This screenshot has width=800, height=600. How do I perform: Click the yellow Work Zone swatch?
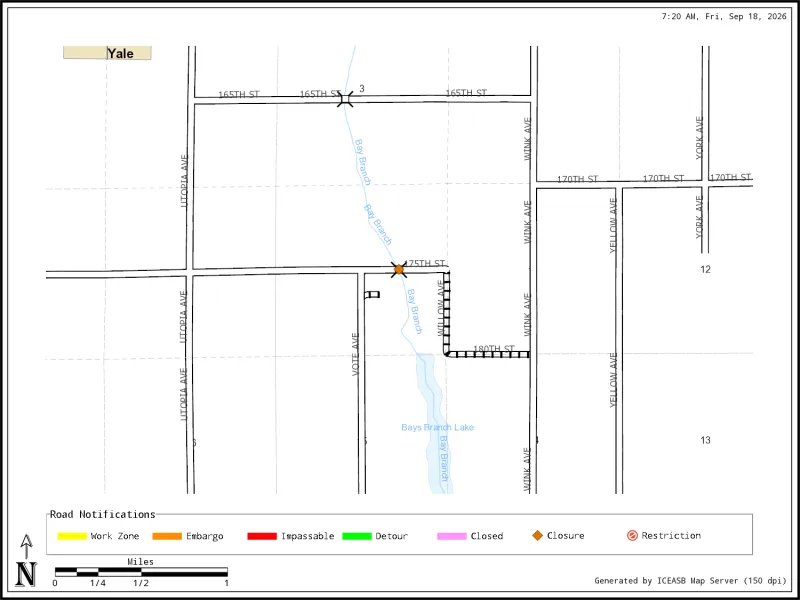(x=72, y=536)
